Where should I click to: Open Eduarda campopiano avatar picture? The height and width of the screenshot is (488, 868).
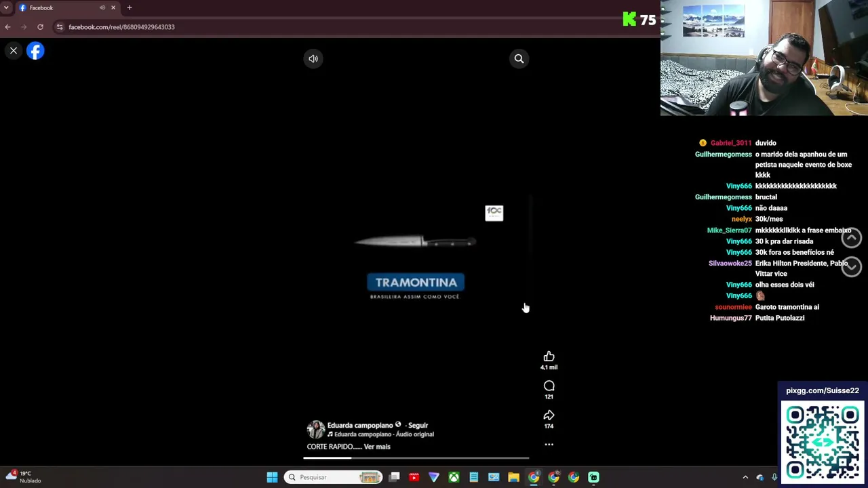point(315,430)
